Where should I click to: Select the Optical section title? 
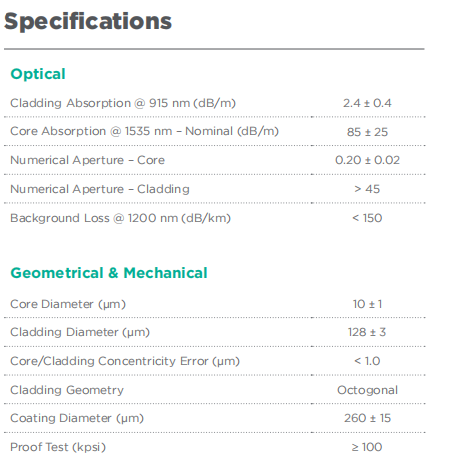(38, 74)
